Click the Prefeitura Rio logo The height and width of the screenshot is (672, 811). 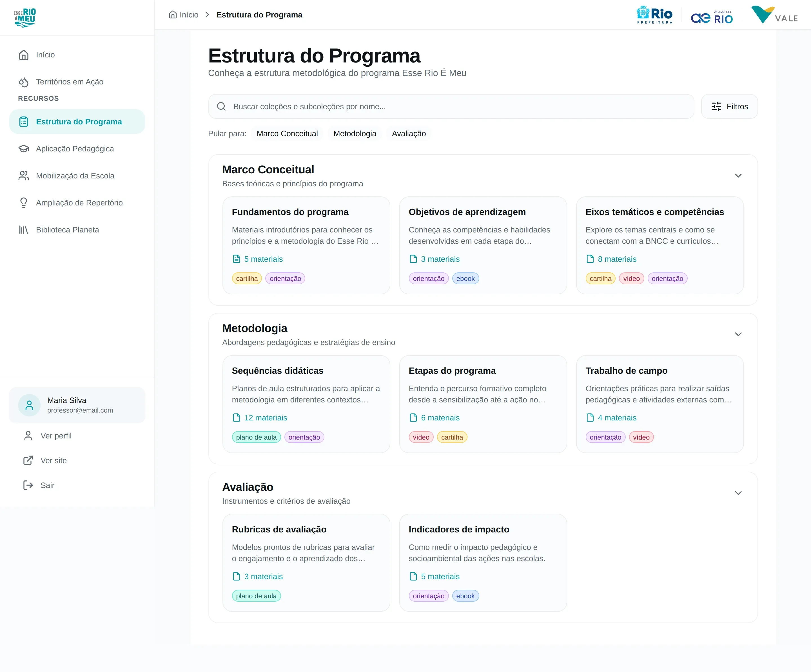click(655, 15)
